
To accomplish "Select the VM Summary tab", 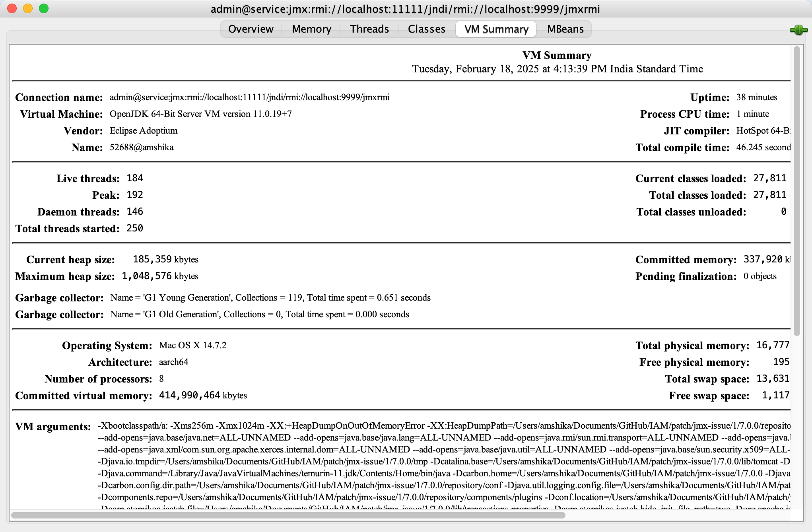I will click(x=496, y=29).
